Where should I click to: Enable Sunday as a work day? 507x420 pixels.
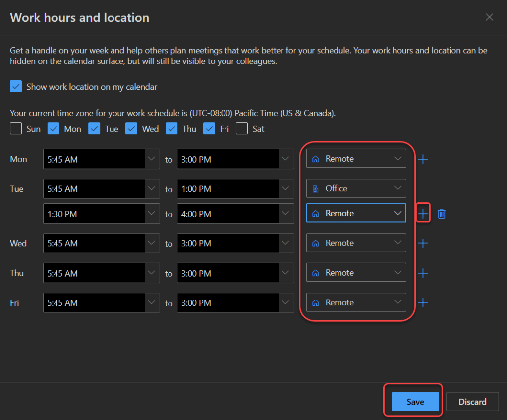(x=16, y=129)
